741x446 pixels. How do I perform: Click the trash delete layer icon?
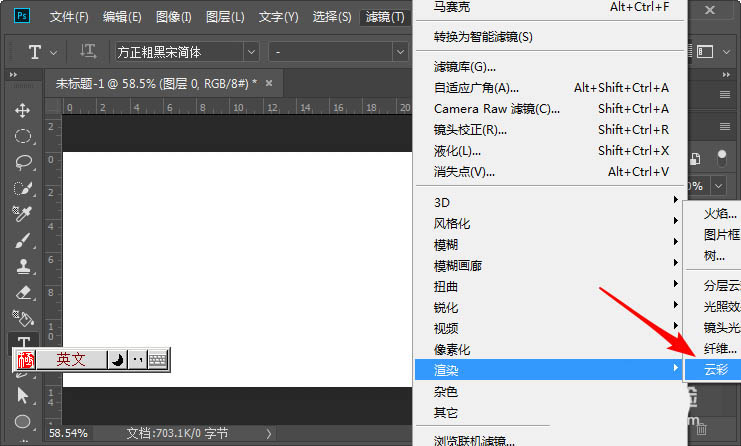(702, 429)
